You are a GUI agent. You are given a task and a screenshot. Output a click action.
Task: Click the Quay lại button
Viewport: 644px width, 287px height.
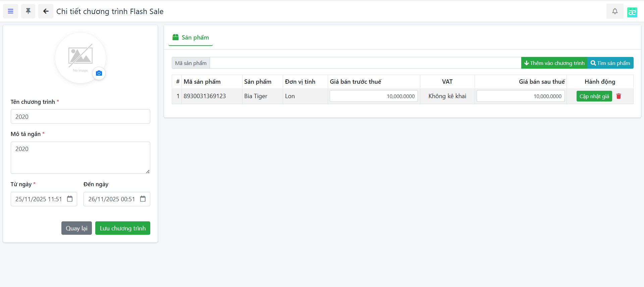tap(76, 228)
